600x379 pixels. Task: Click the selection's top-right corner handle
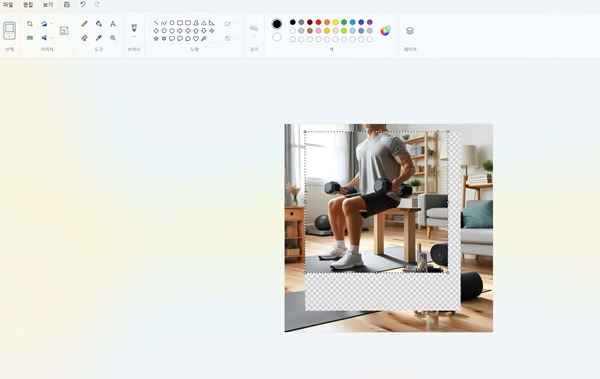point(448,132)
